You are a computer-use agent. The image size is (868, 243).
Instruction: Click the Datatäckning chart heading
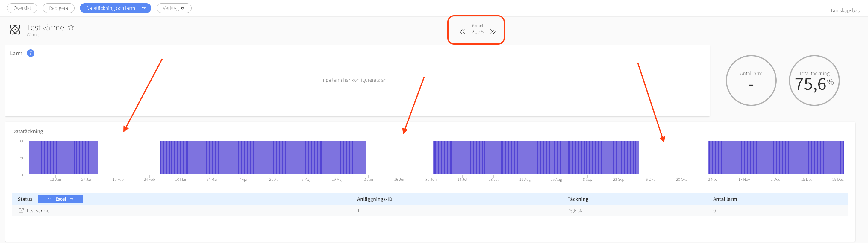[28, 131]
